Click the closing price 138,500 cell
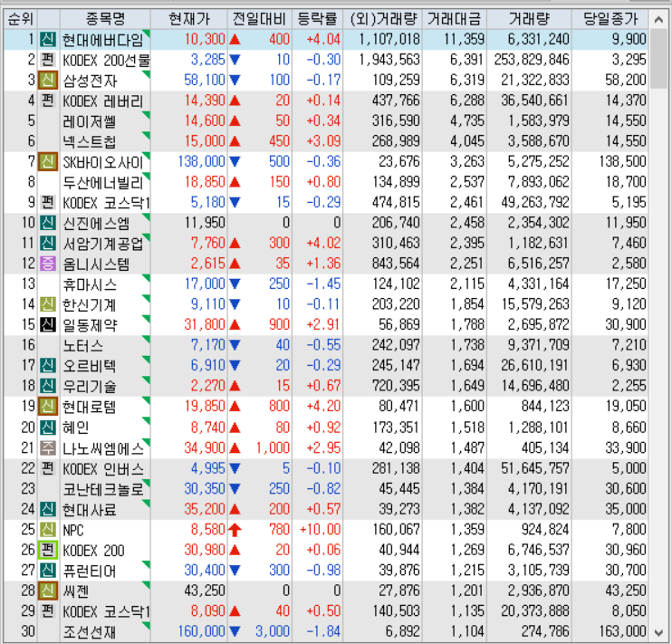672x644 pixels. point(623,161)
